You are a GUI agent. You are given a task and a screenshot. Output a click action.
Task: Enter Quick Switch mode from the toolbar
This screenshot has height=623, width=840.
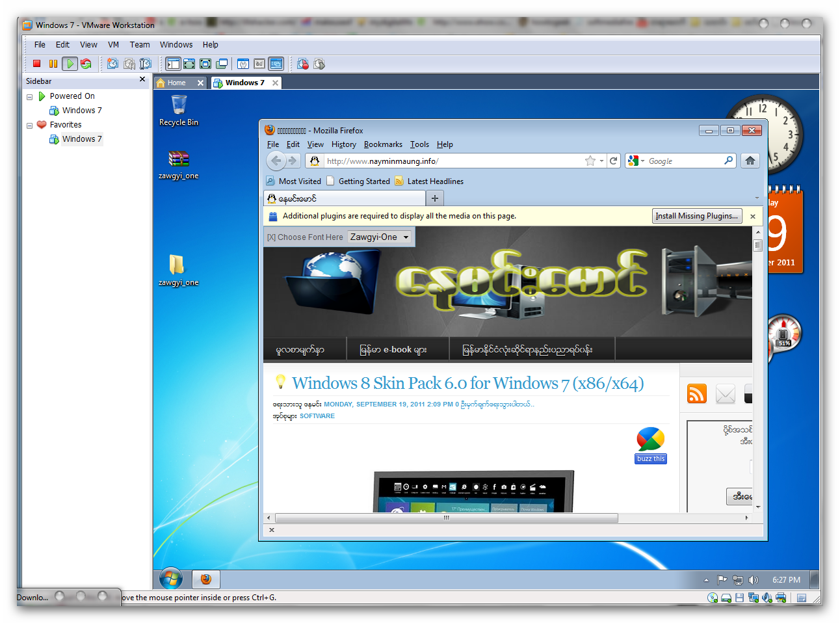pyautogui.click(x=189, y=64)
